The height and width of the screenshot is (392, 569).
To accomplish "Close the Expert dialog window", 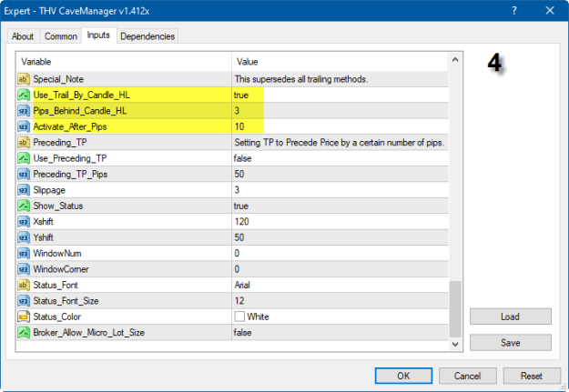I will click(550, 11).
